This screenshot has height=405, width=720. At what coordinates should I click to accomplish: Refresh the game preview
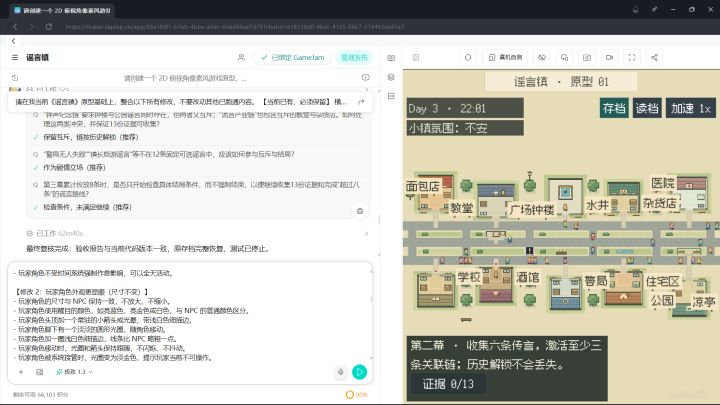pos(468,57)
